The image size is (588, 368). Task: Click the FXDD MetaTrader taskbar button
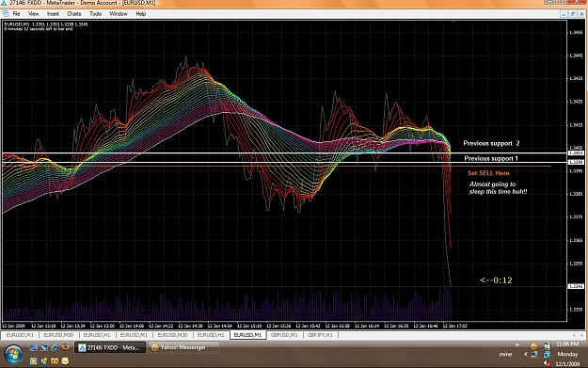click(110, 347)
